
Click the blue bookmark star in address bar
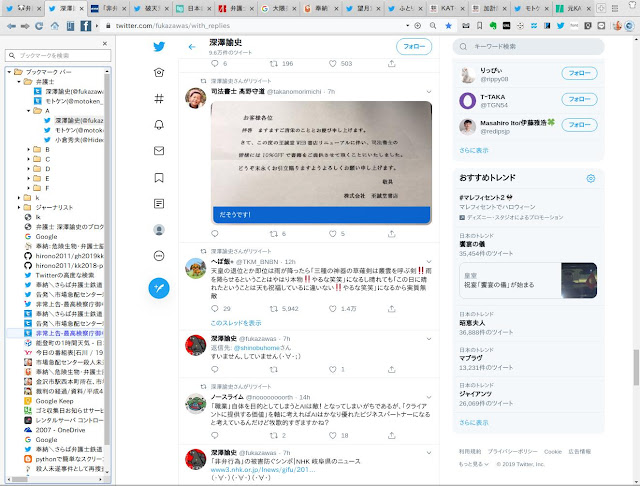[x=448, y=26]
